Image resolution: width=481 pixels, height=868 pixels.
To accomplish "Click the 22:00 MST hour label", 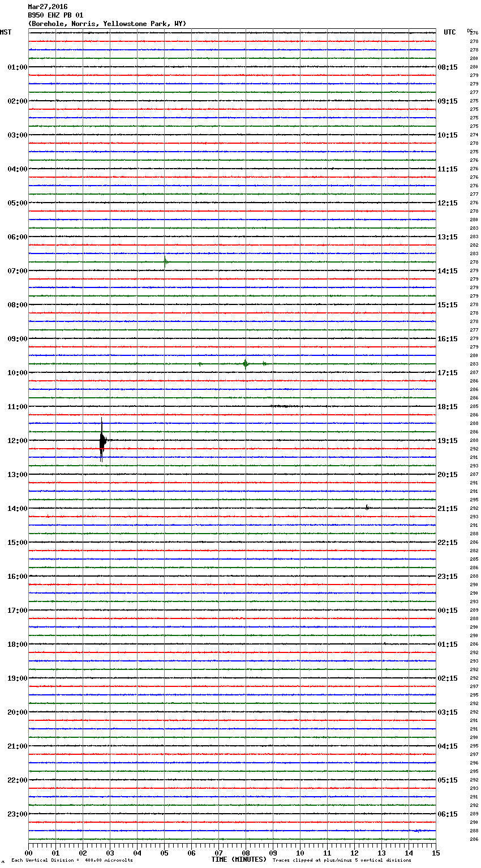I will (17, 780).
